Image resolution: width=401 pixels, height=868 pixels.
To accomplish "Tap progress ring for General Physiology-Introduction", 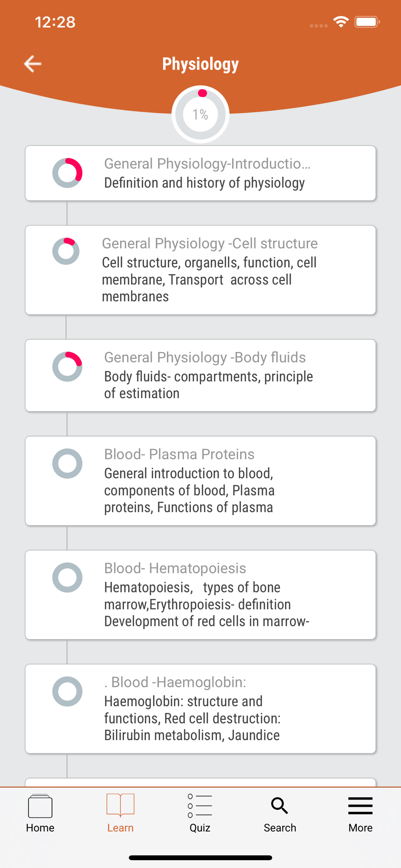I will (67, 173).
